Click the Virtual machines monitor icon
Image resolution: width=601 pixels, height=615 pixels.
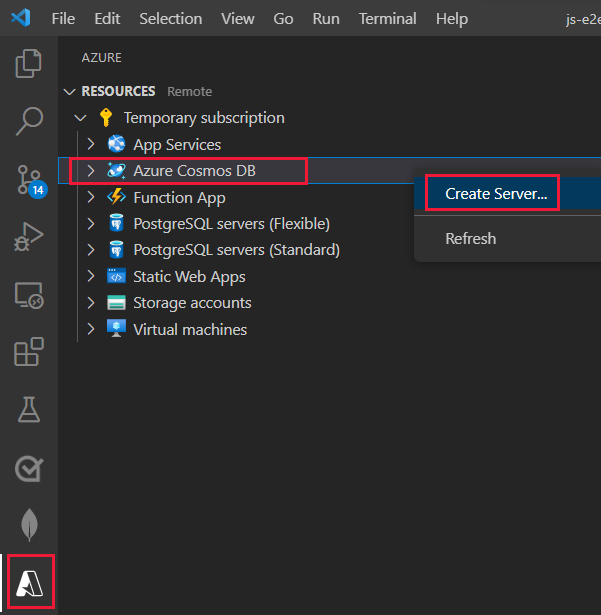click(x=117, y=329)
